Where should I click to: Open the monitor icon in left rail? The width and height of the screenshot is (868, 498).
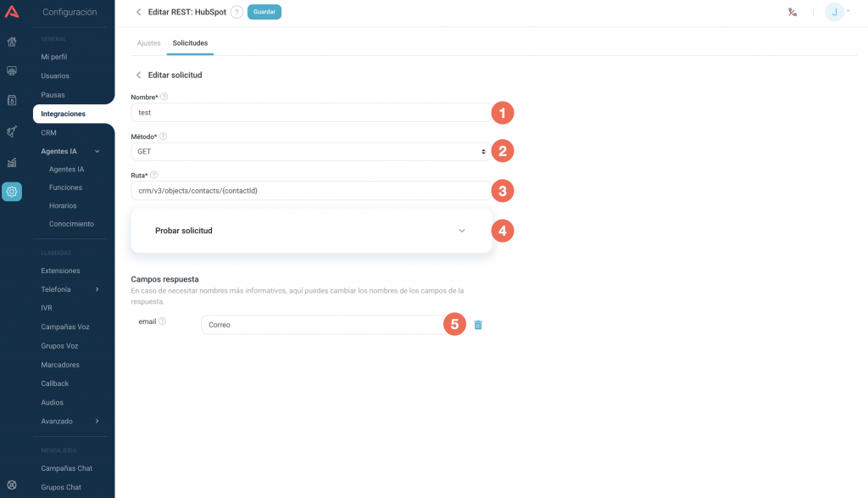(x=12, y=71)
